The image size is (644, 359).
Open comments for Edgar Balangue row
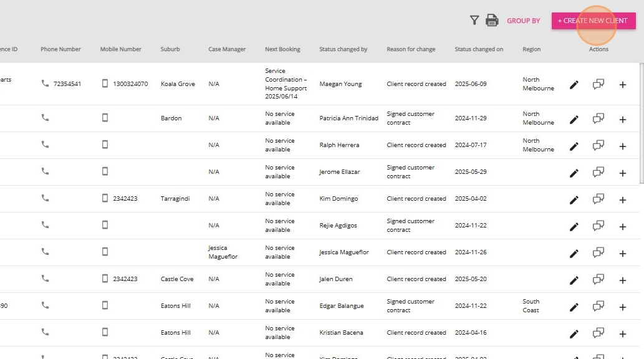(598, 307)
